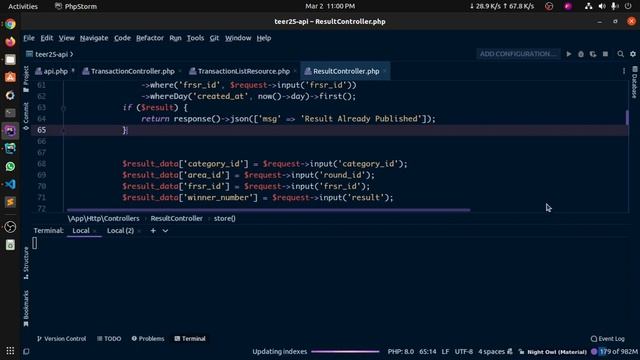
Task: Stop the running process with the stop icon
Action: tap(605, 54)
